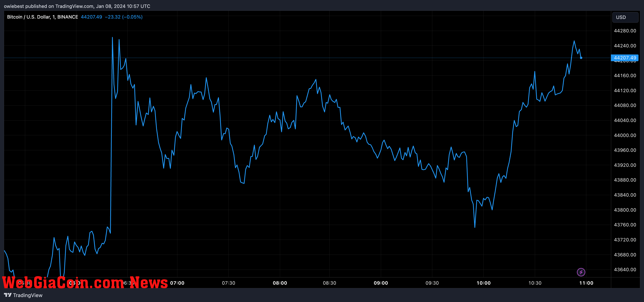Click the 44000.00 price axis label
The width and height of the screenshot is (644, 302).
coord(625,135)
